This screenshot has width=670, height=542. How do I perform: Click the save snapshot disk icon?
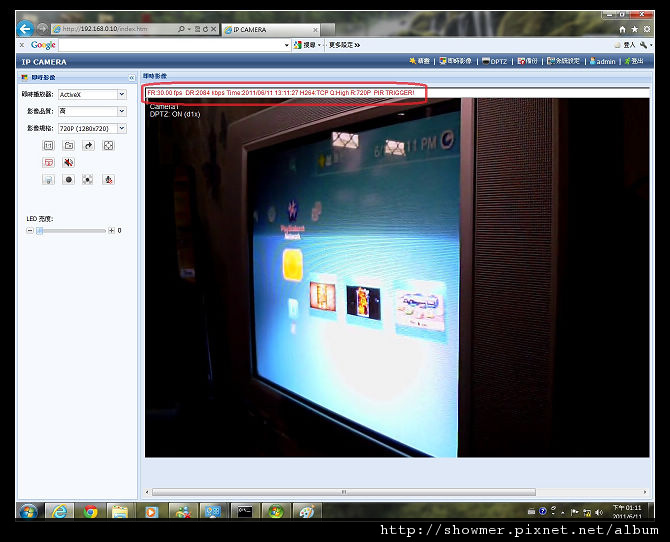coord(48,180)
